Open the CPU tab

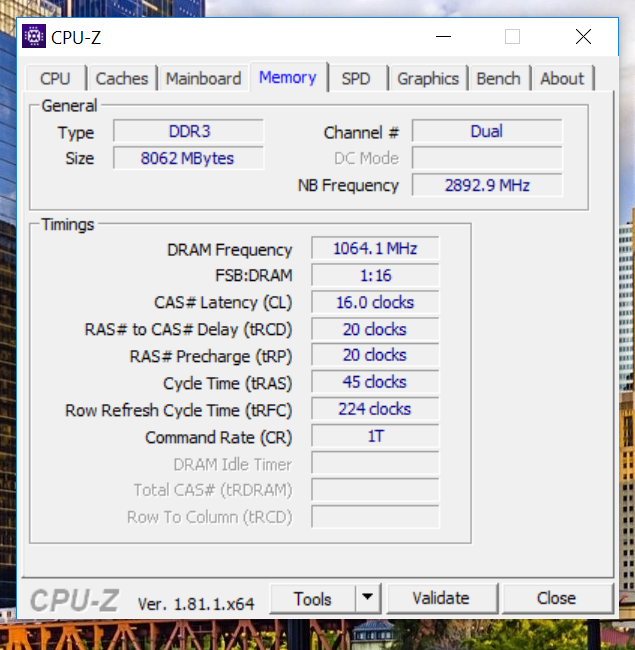[x=56, y=78]
